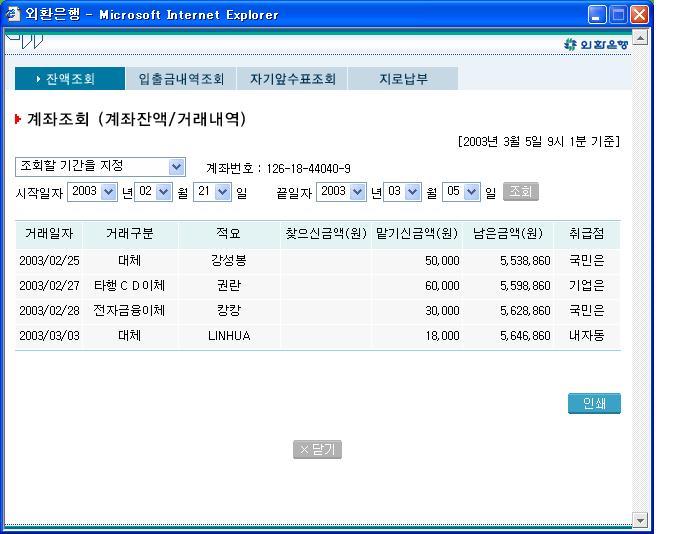
Task: Select the 지로납부 tab
Action: pos(403,79)
